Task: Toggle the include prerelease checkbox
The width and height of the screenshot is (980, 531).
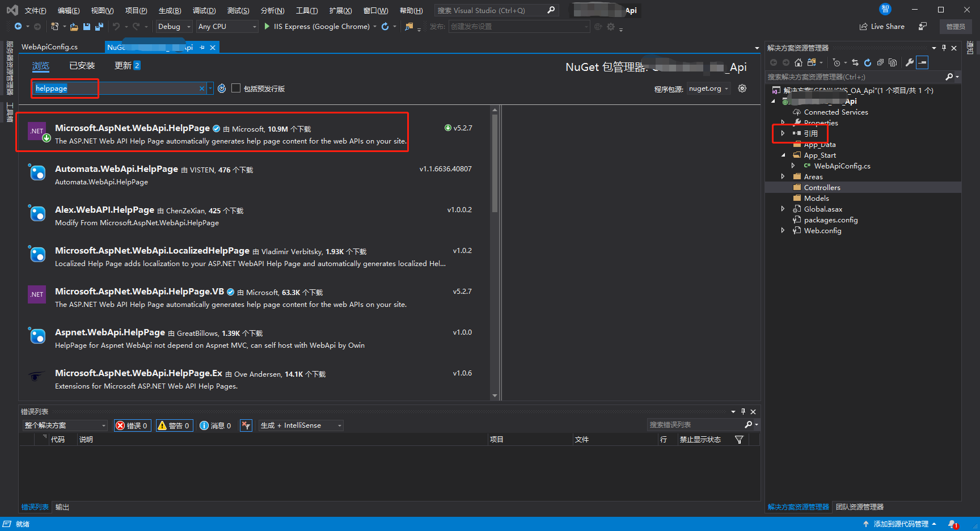Action: point(236,88)
